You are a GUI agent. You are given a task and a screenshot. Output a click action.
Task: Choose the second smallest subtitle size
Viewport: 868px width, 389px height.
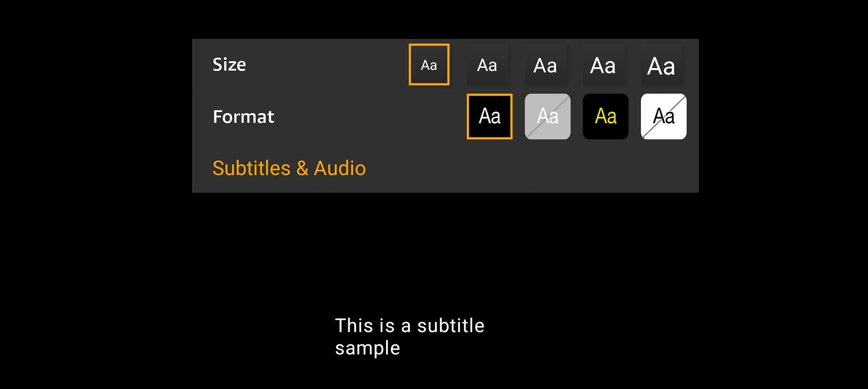click(x=487, y=65)
